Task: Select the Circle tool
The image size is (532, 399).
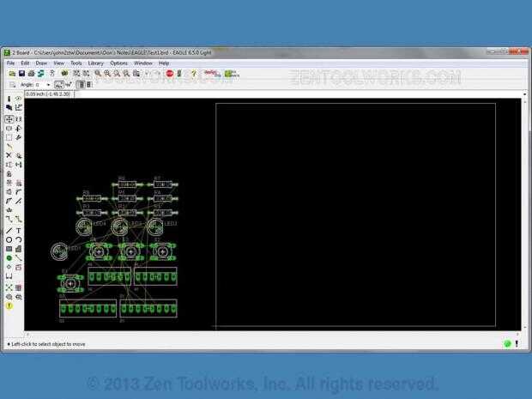Action: 9,240
